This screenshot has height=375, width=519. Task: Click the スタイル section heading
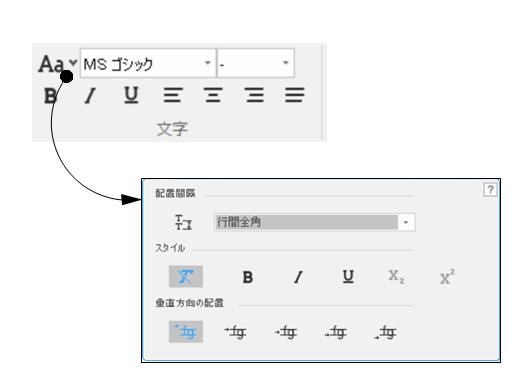170,248
